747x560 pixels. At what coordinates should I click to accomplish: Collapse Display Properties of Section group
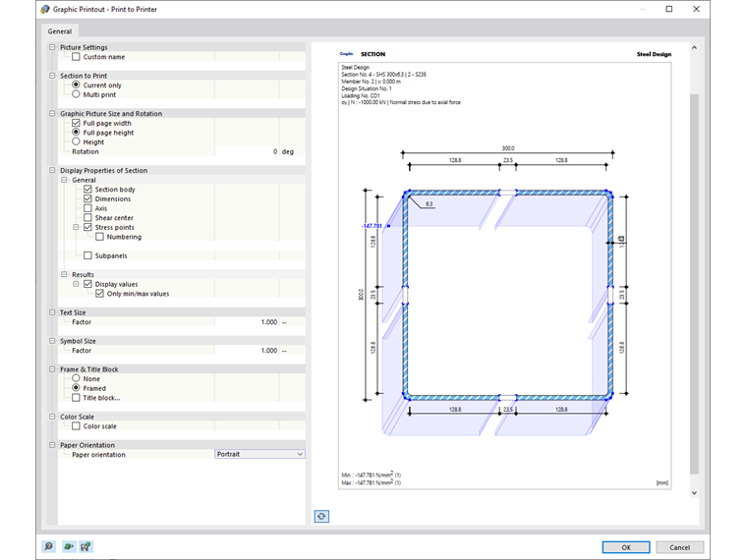(52, 170)
